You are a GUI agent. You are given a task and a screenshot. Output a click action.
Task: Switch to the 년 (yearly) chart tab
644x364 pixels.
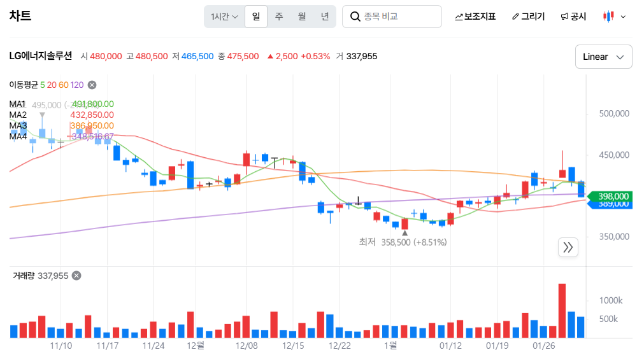click(x=325, y=17)
